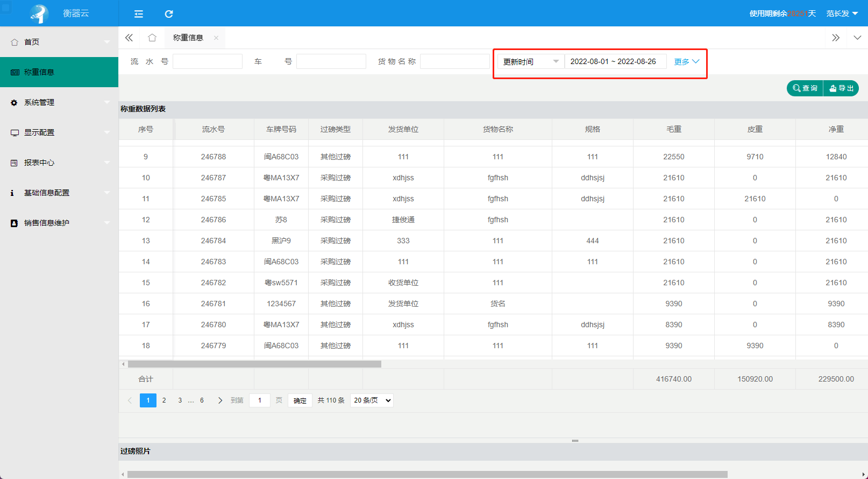Click the 车牌号码 column header
This screenshot has width=868, height=479.
pyautogui.click(x=281, y=129)
